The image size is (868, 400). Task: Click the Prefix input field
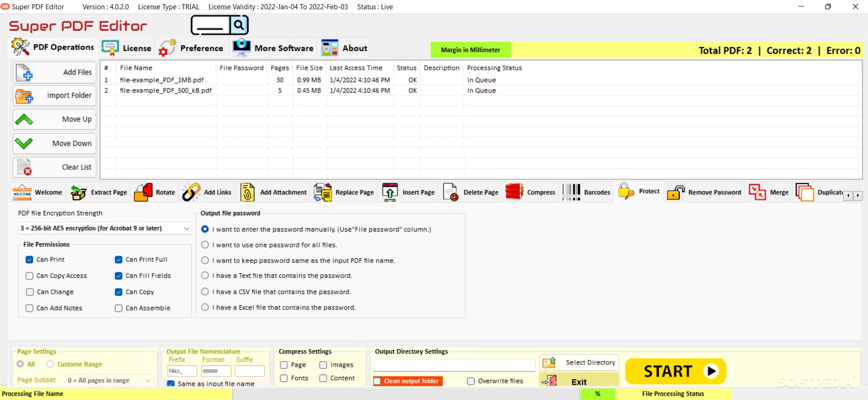coord(182,371)
